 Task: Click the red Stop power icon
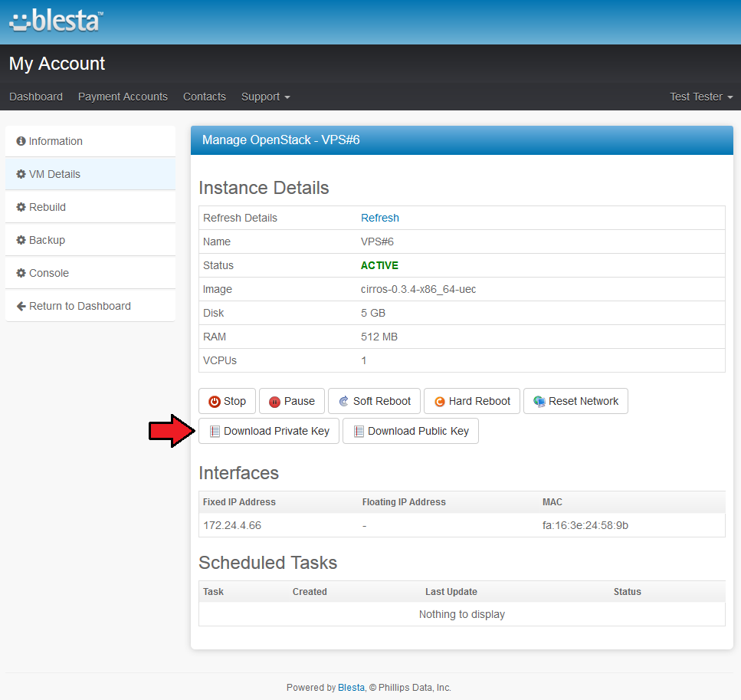[215, 402]
